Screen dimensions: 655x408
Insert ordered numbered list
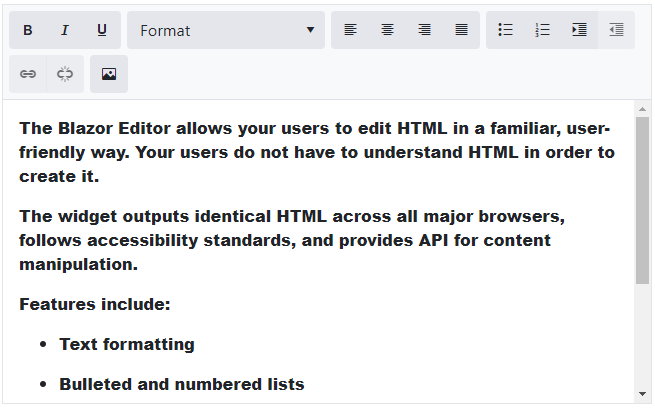(x=542, y=30)
